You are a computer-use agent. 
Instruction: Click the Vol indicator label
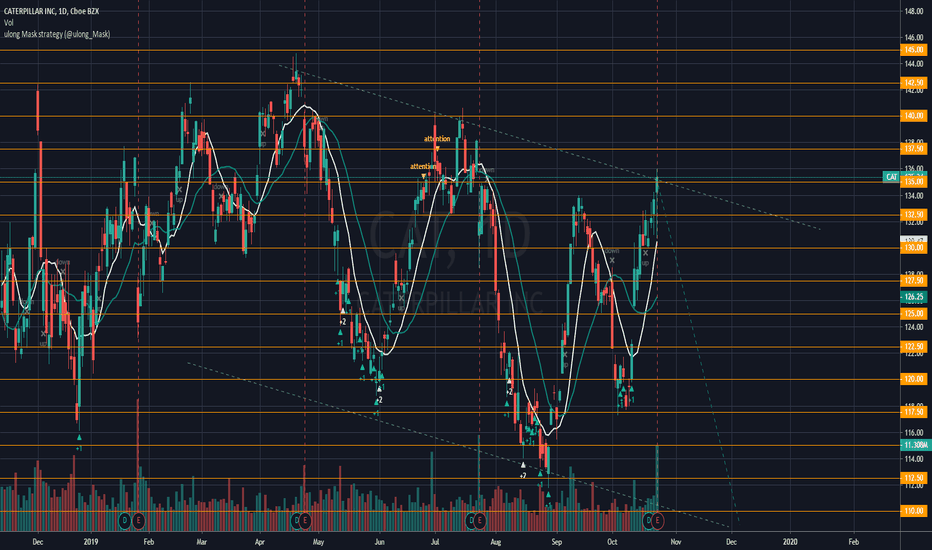click(8, 23)
